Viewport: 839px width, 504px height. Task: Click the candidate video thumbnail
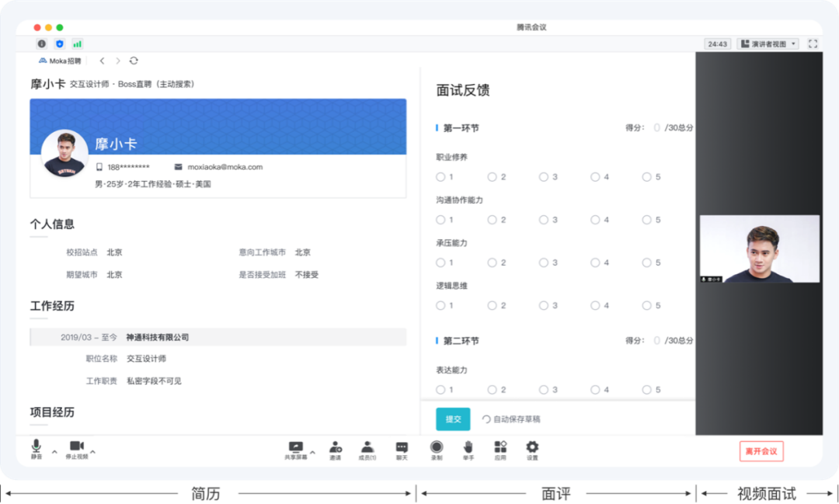pos(760,249)
